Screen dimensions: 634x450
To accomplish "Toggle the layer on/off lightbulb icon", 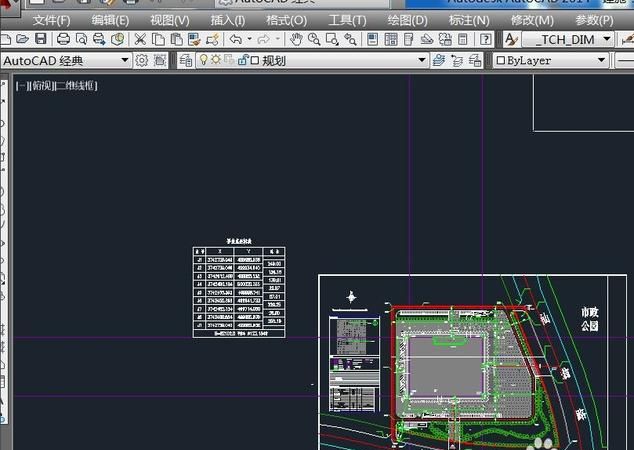I will (x=201, y=60).
